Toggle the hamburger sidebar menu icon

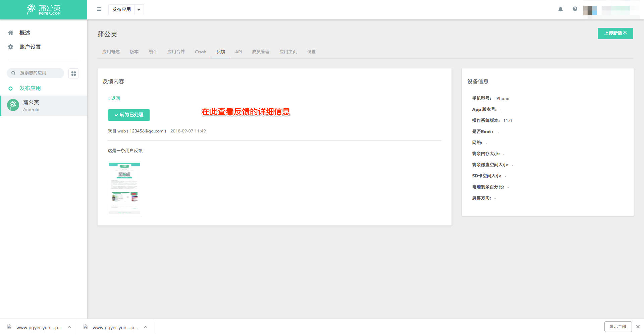99,9
